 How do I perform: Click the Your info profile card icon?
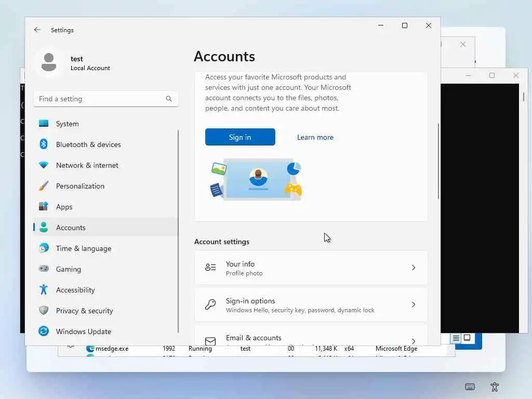tap(210, 268)
